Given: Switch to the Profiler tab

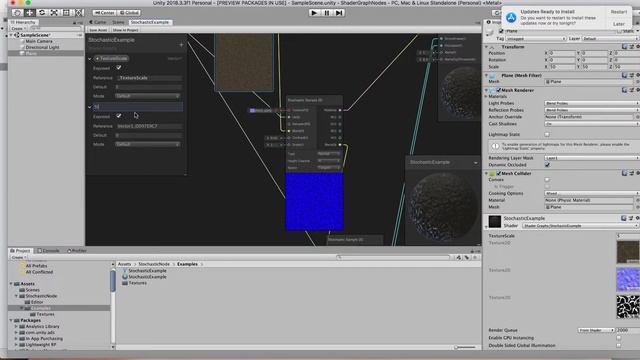Looking at the screenshot, I should point(76,251).
